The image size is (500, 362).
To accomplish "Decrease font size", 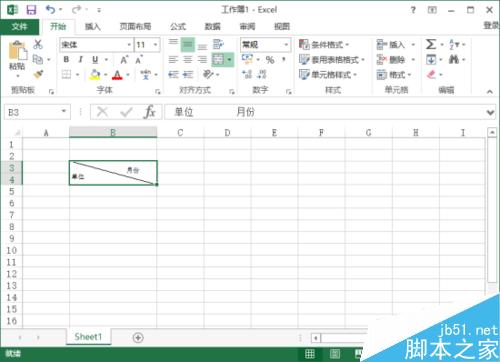I will (x=139, y=60).
